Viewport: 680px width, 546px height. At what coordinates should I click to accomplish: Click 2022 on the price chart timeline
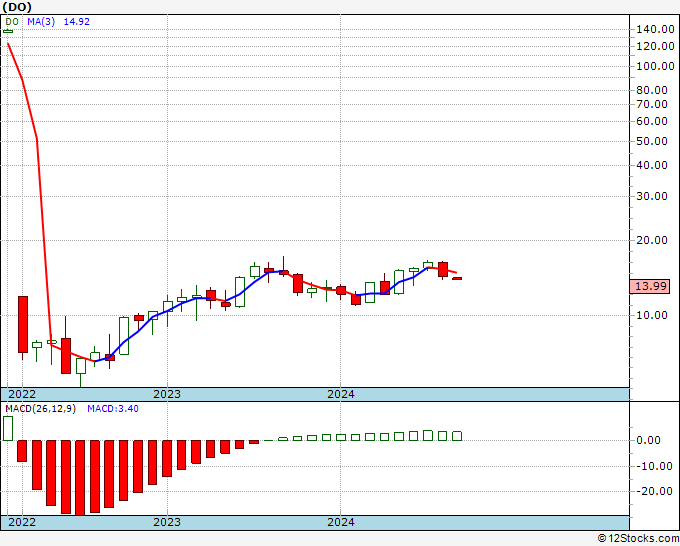tap(22, 394)
